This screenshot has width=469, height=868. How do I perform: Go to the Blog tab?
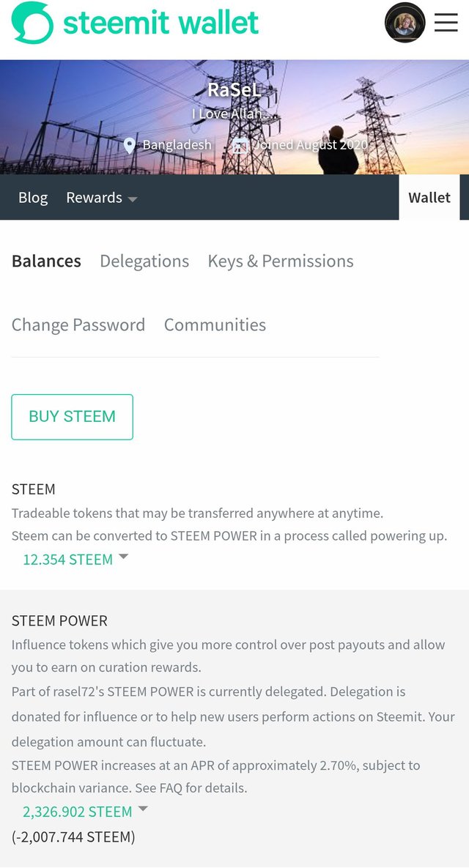point(33,198)
